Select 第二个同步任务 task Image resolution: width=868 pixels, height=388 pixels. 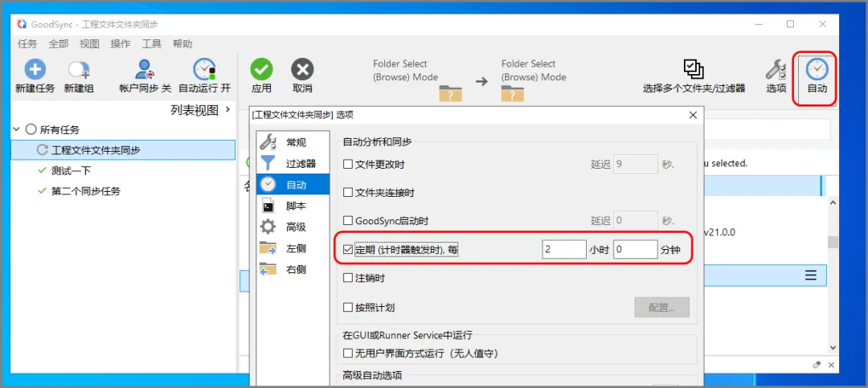(x=86, y=191)
